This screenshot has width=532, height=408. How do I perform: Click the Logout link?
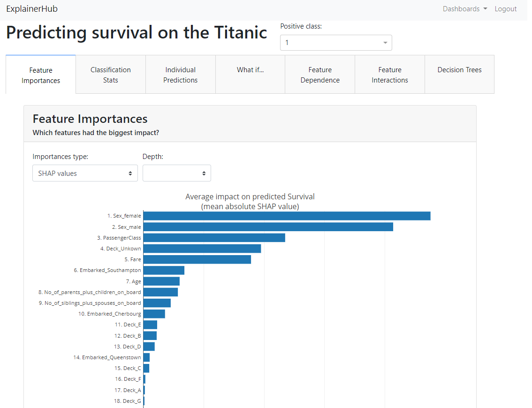click(x=505, y=9)
